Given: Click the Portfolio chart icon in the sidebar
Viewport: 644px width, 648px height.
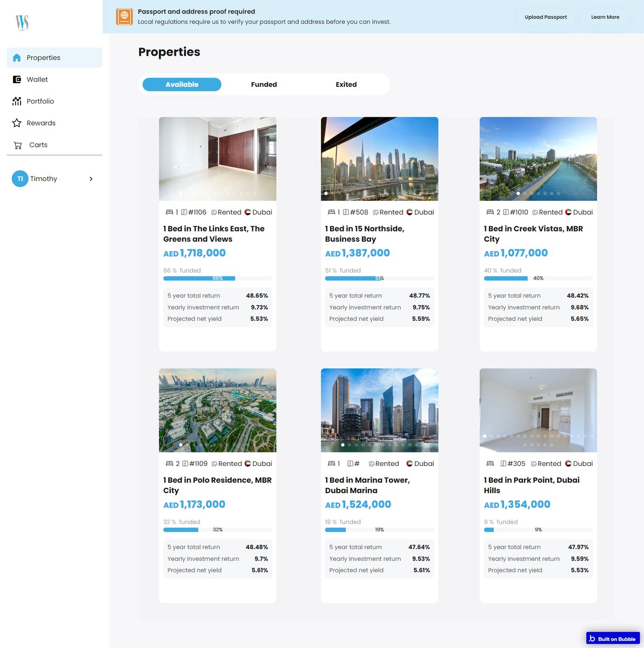Looking at the screenshot, I should tap(17, 101).
